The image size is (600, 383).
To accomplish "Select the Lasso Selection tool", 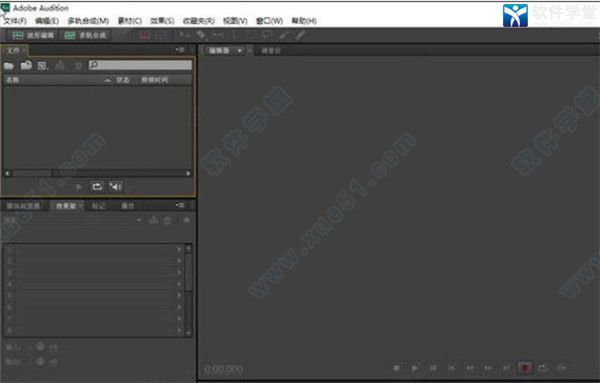I will tap(267, 36).
